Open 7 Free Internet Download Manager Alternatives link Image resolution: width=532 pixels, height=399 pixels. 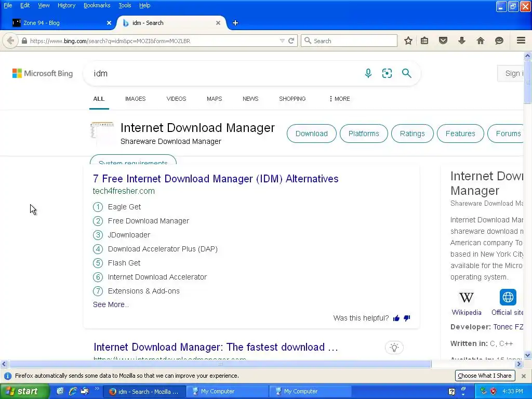(x=216, y=179)
